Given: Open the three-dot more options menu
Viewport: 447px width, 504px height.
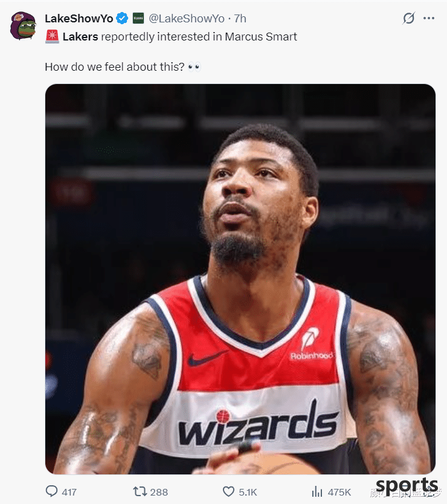Looking at the screenshot, I should pos(429,18).
